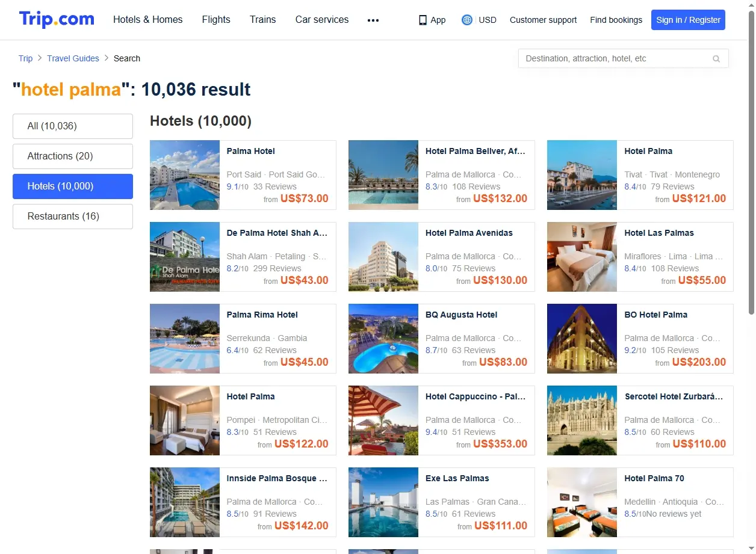The height and width of the screenshot is (554, 756).
Task: Open Hotel Palma Tivat thumbnail
Action: pos(582,175)
